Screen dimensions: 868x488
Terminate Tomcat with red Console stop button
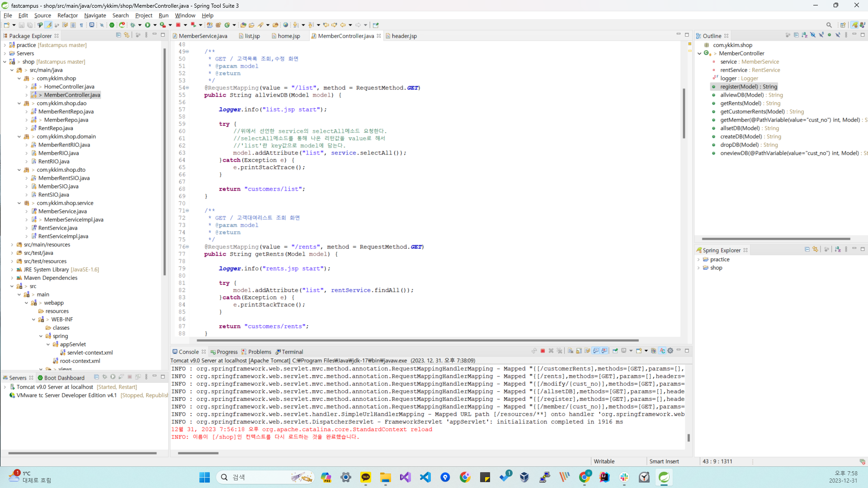click(542, 351)
